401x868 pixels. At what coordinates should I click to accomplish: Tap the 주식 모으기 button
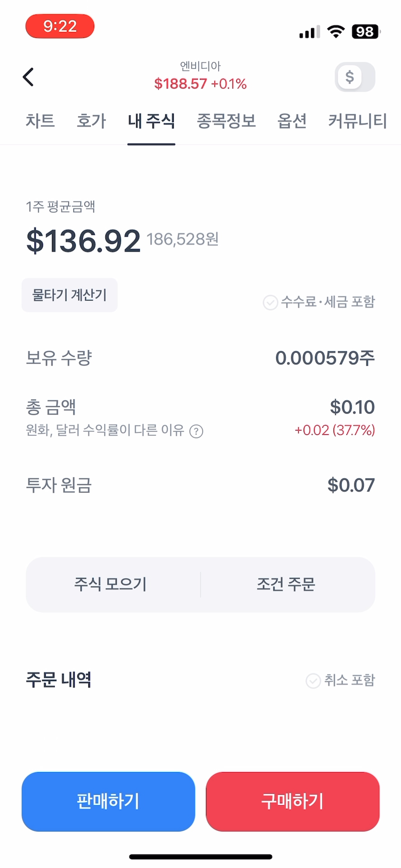tap(111, 584)
